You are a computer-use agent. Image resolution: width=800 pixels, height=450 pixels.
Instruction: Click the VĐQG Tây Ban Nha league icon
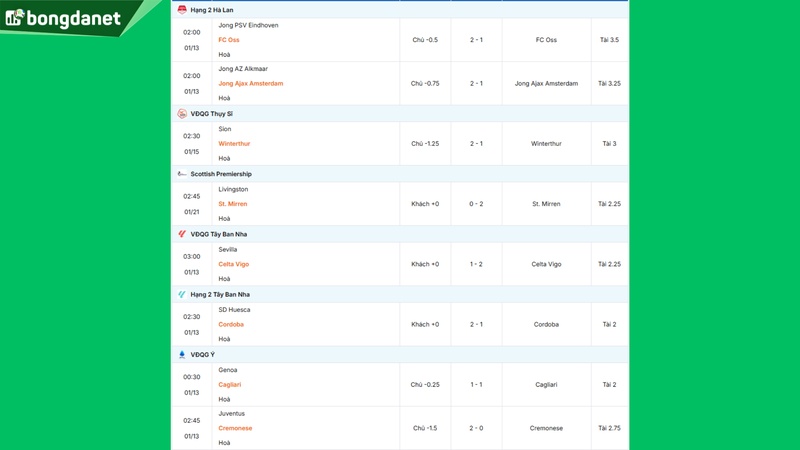click(182, 234)
